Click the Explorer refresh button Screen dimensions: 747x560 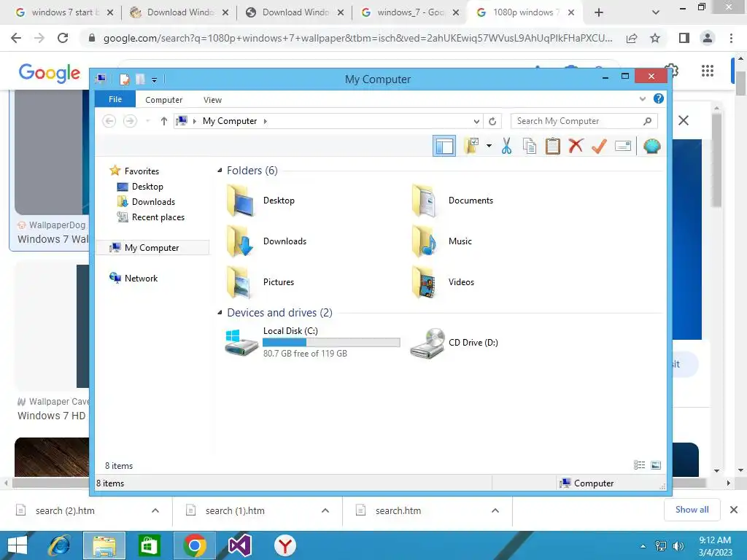pyautogui.click(x=492, y=122)
